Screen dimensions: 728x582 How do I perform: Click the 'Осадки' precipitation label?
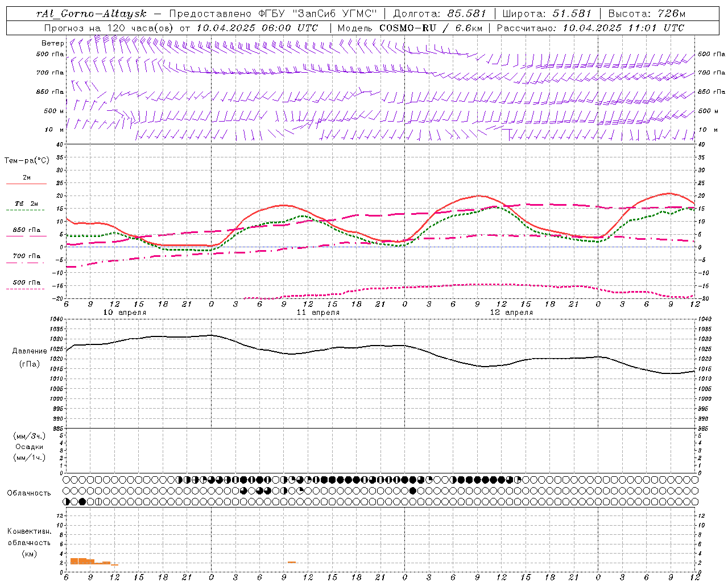(30, 447)
